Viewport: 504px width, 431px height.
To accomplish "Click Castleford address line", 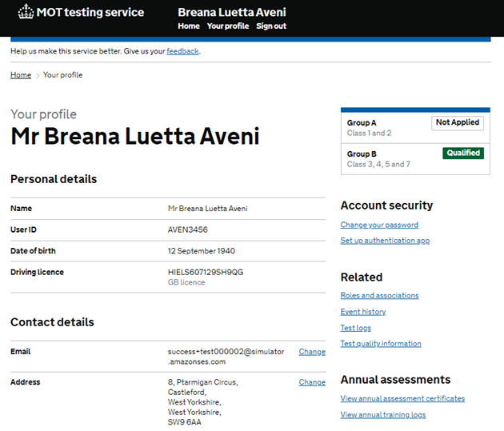I will pyautogui.click(x=187, y=393).
